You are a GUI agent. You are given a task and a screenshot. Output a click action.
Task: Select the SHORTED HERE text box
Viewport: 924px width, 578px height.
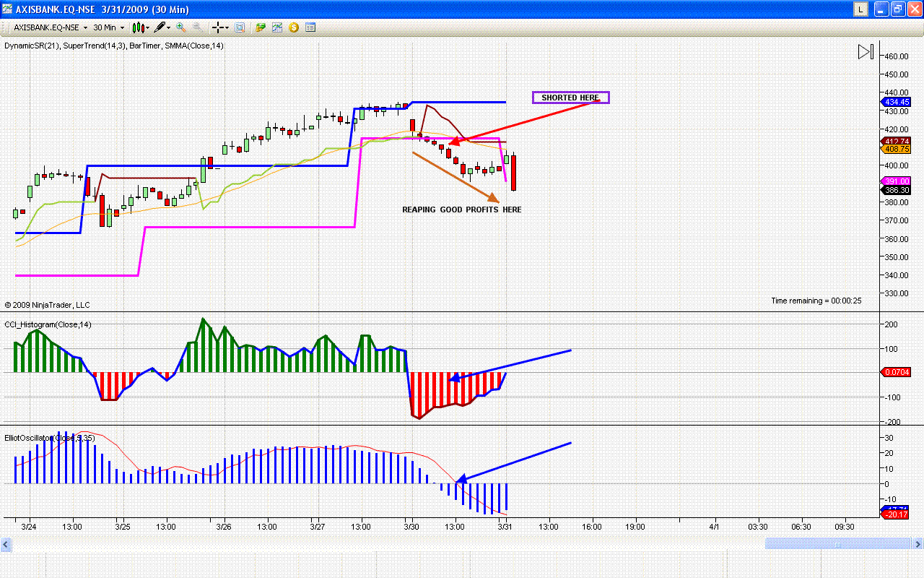click(x=570, y=98)
